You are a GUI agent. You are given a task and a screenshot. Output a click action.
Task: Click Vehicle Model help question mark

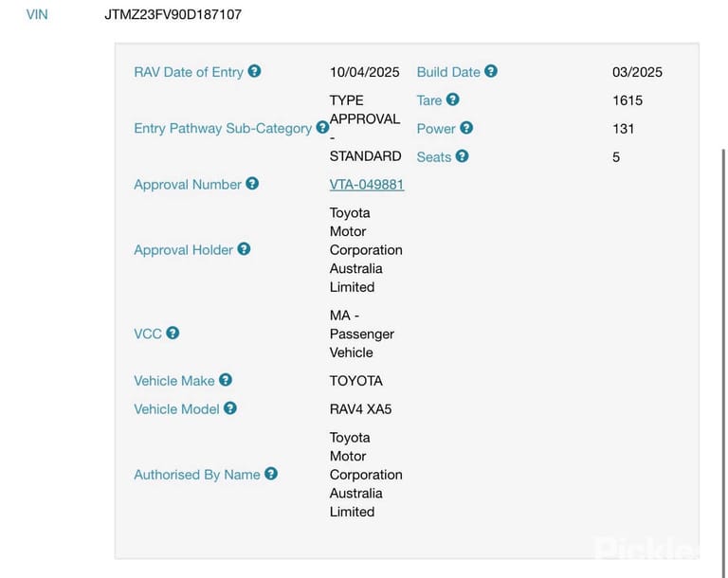pos(230,408)
